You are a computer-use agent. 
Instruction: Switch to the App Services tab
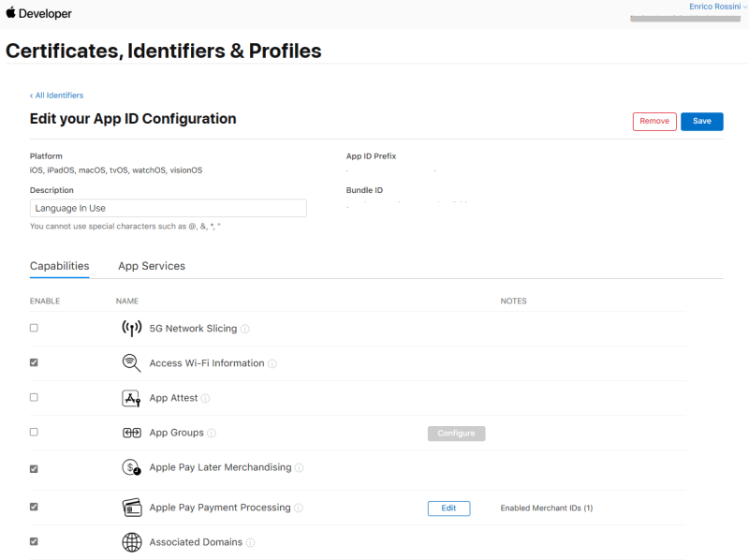tap(152, 266)
